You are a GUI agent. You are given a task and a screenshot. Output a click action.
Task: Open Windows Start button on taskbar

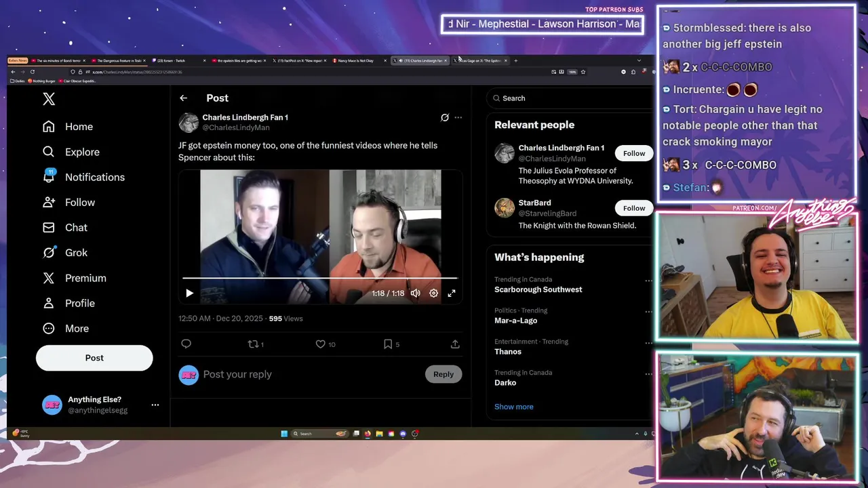(x=284, y=434)
